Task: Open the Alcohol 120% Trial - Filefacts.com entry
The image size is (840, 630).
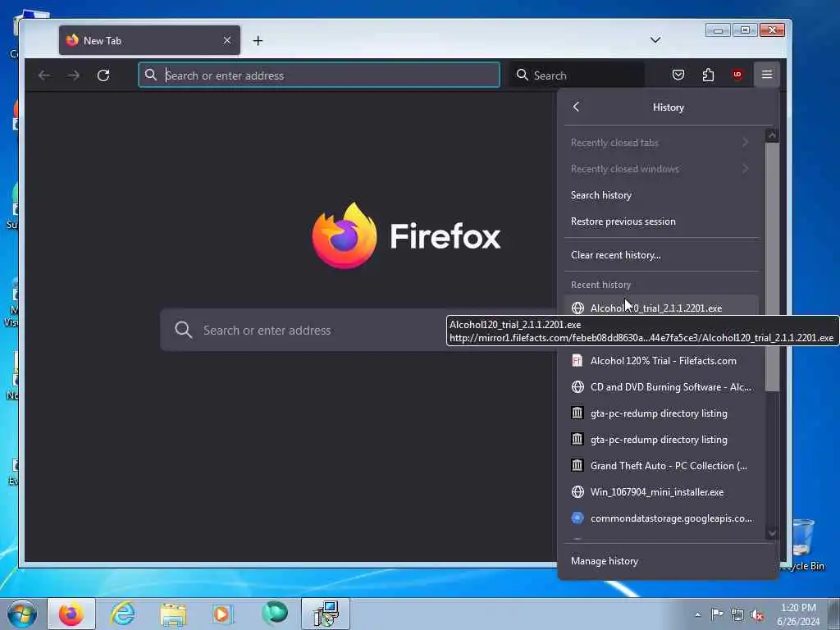Action: 661,361
